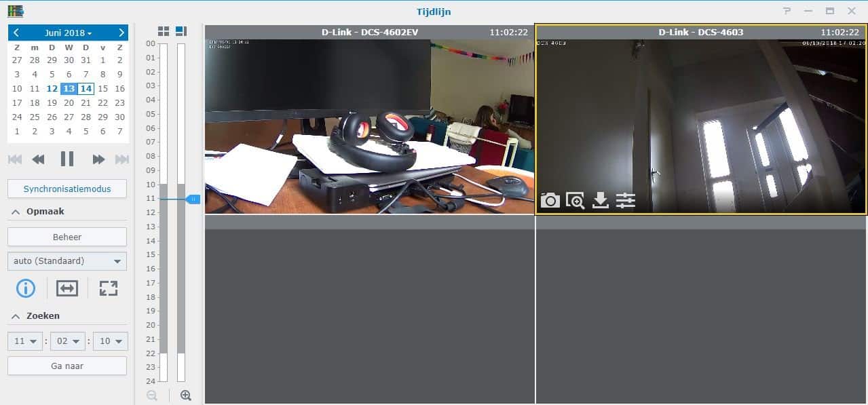Image resolution: width=868 pixels, height=405 pixels.
Task: Open help with the question mark icon
Action: [x=787, y=11]
